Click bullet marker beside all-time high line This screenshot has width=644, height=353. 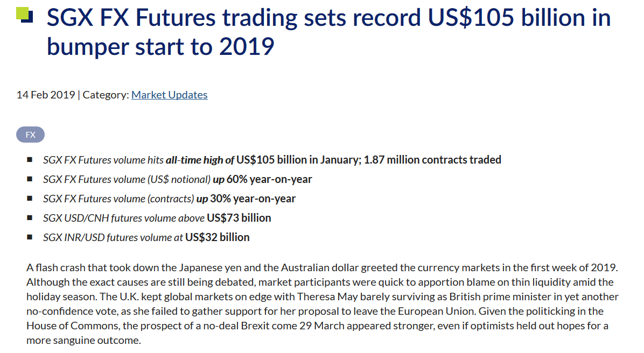[30, 160]
